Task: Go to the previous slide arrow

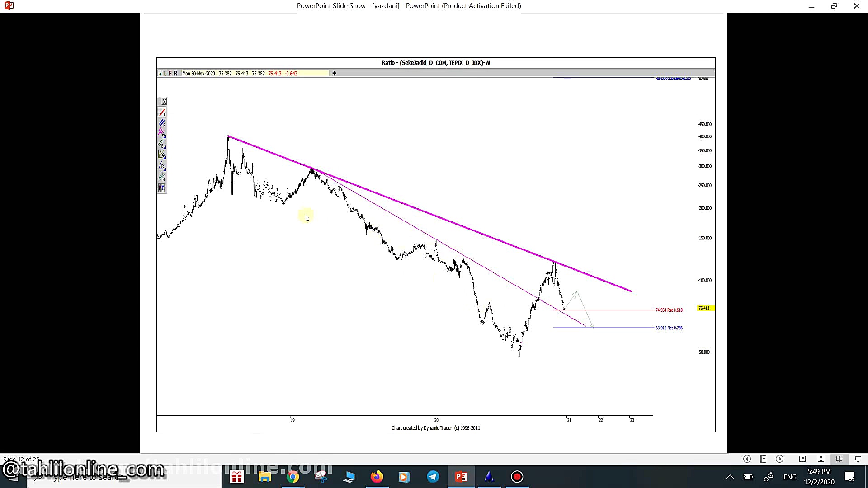Action: click(747, 459)
